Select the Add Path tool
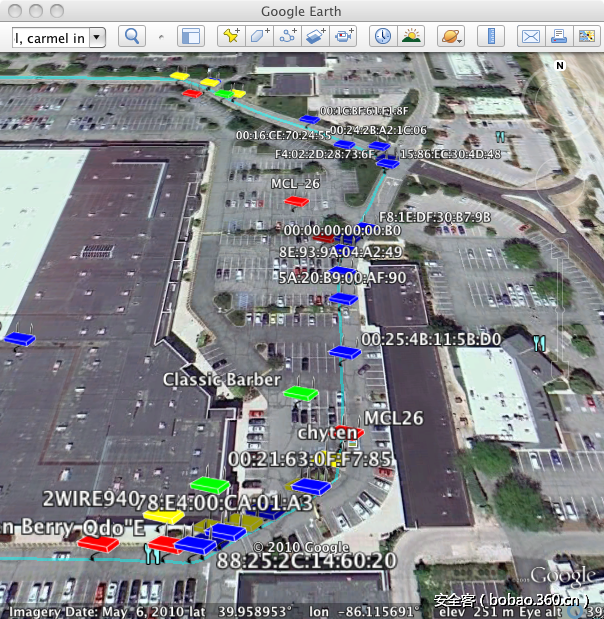Viewport: 604px width, 619px height. (x=289, y=37)
